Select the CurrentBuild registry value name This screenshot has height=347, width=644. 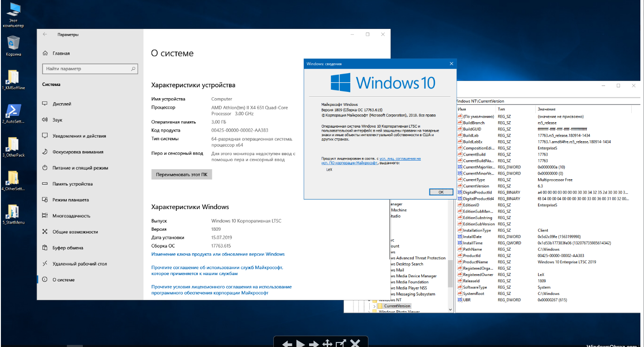[x=475, y=154]
